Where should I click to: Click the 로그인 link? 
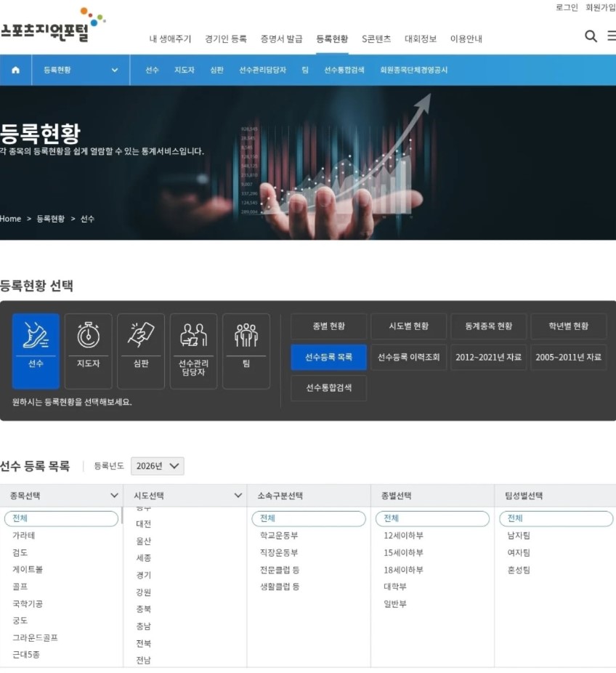tap(567, 7)
